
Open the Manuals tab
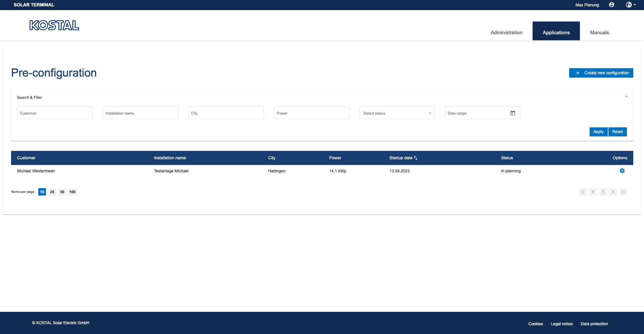599,32
